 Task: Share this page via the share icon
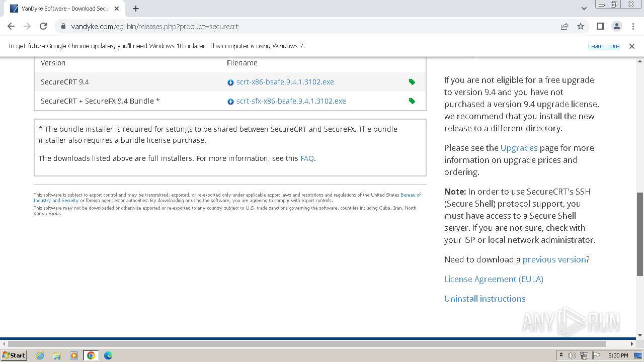pos(565,26)
